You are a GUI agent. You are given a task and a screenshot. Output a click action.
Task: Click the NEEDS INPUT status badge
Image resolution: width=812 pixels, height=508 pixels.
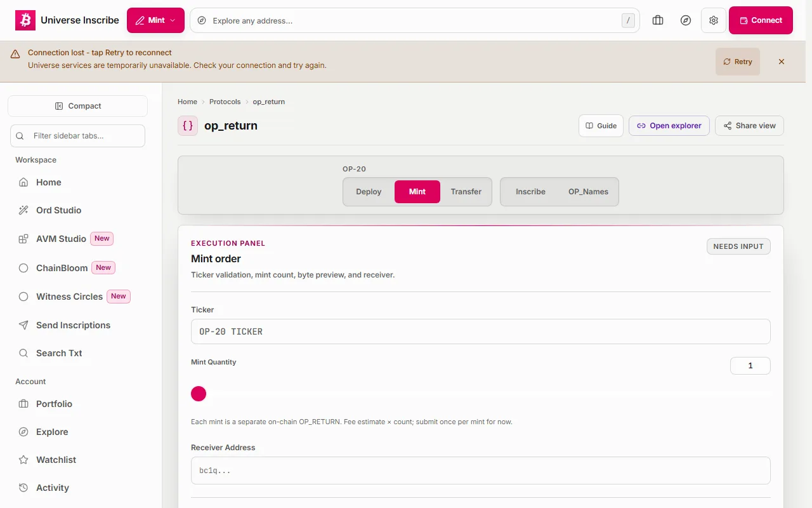pos(738,246)
